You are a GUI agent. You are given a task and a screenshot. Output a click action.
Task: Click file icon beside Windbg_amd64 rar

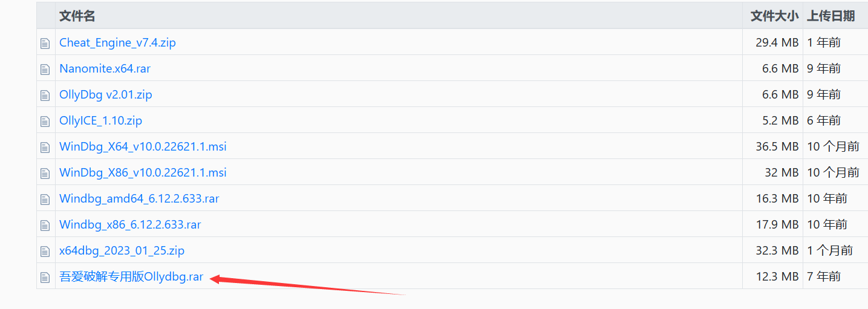point(45,200)
